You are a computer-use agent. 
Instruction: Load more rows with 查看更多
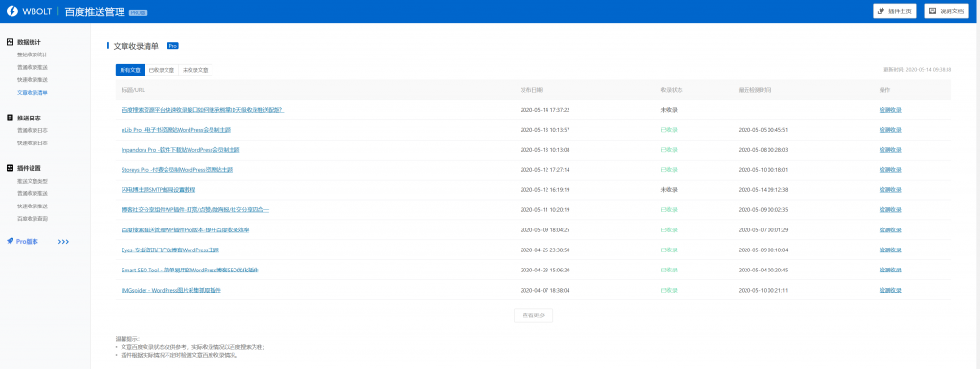point(533,315)
